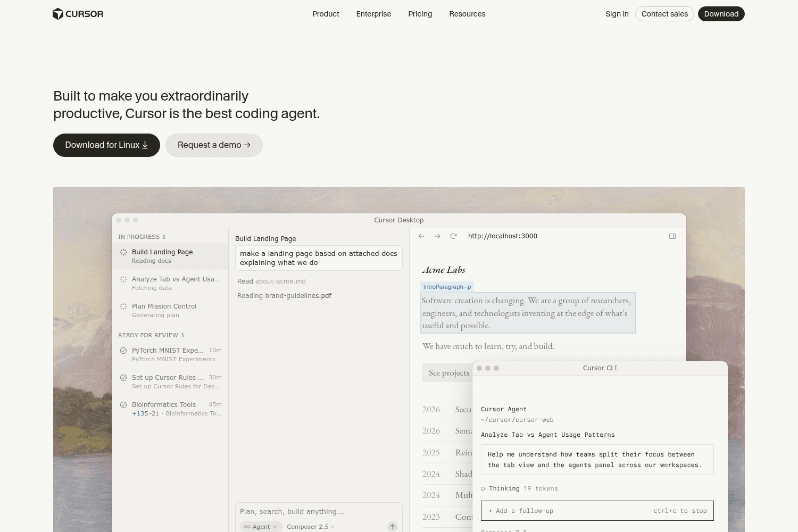
Task: Toggle the side panel icon in preview
Action: [672, 236]
